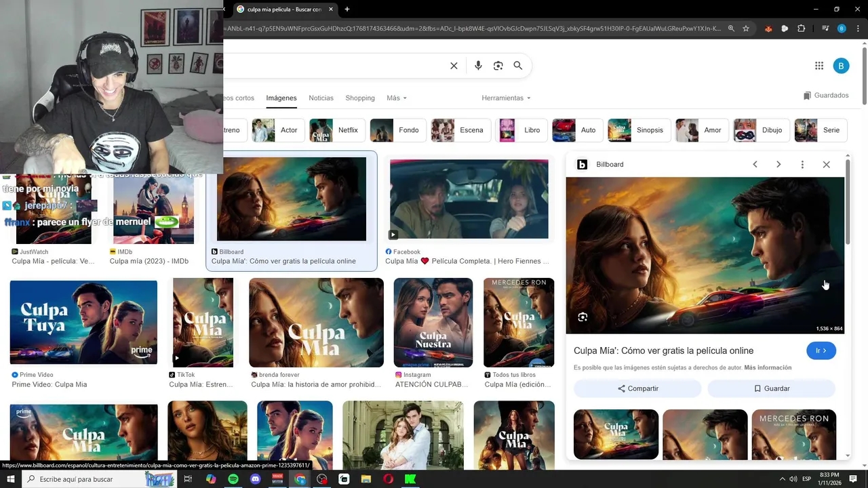Viewport: 868px width, 488px height.
Task: Open Copilot from the taskbar
Action: coord(211,479)
